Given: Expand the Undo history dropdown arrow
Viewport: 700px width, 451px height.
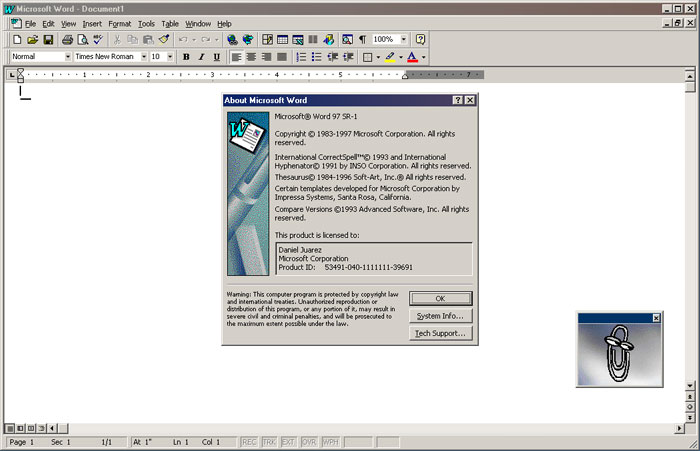Looking at the screenshot, I should pos(194,40).
